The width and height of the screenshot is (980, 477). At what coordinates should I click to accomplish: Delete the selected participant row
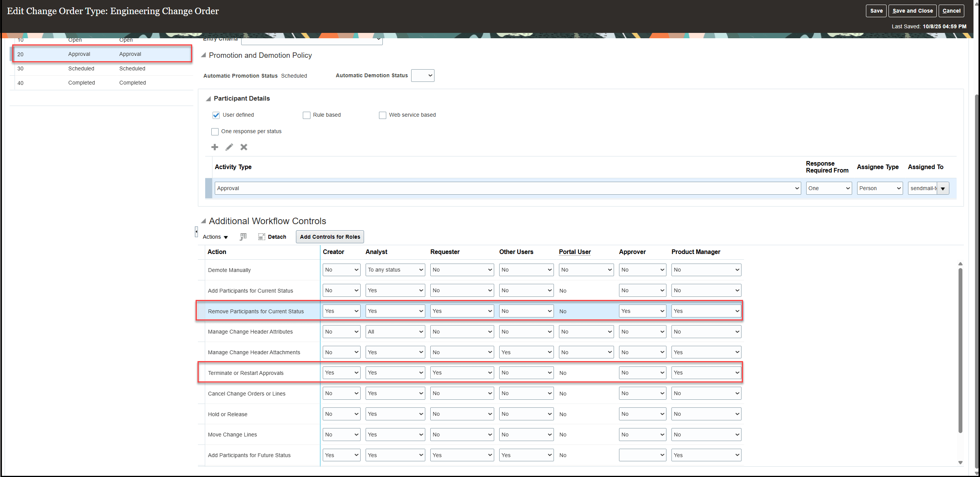coord(243,147)
